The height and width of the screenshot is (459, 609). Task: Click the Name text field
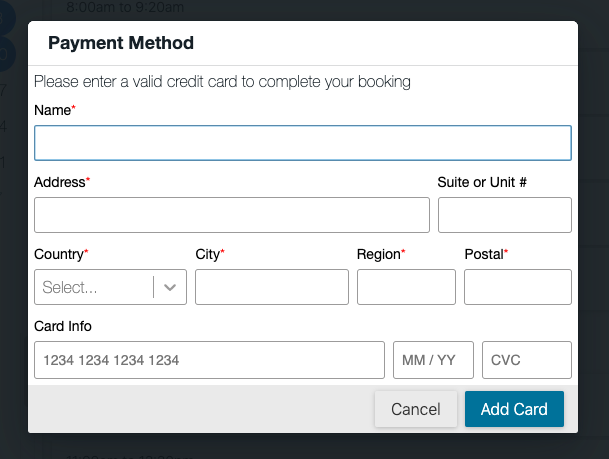point(302,143)
